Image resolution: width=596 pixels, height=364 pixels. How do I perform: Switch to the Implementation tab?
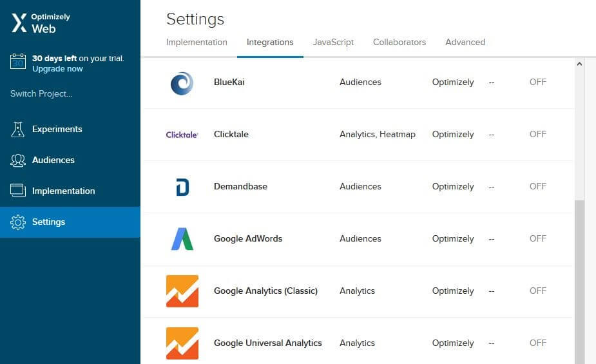197,42
